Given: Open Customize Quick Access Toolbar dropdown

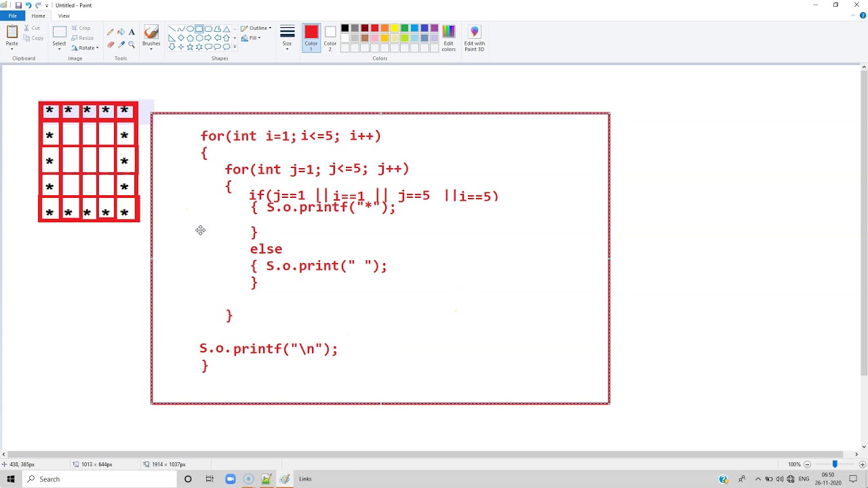Looking at the screenshot, I should point(47,5).
